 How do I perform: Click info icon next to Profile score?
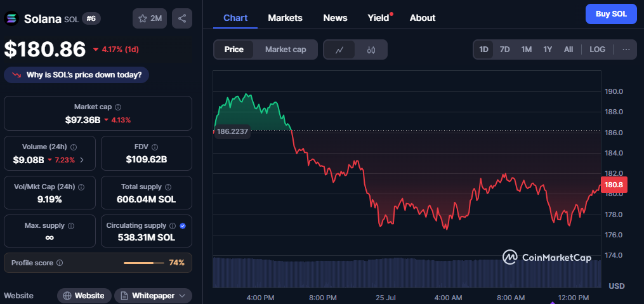[x=60, y=263]
